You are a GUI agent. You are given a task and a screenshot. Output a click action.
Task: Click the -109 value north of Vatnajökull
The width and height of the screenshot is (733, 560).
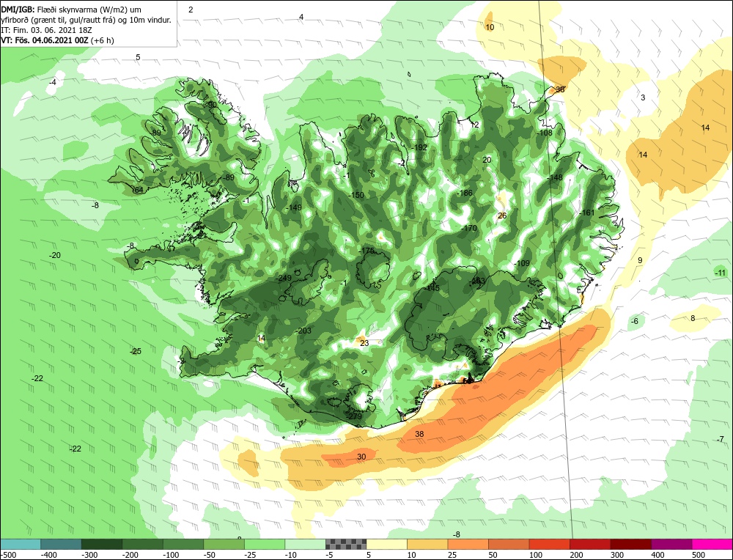(x=521, y=263)
